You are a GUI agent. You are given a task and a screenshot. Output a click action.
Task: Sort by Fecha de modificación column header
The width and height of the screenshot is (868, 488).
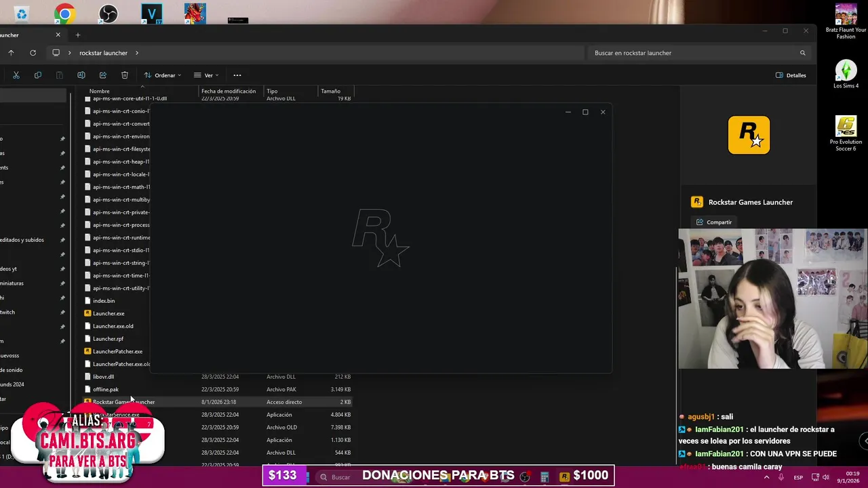229,91
